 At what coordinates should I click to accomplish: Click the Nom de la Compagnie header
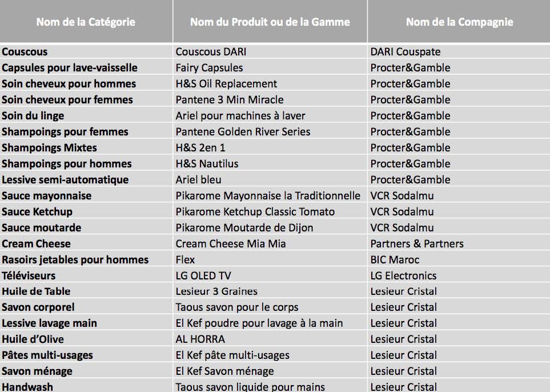(x=459, y=22)
